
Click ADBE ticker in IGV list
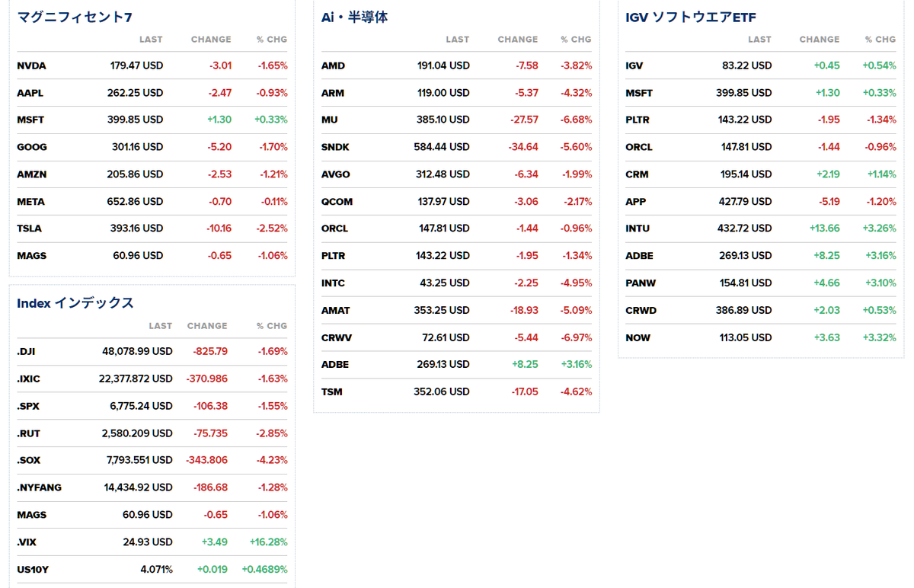click(x=639, y=256)
